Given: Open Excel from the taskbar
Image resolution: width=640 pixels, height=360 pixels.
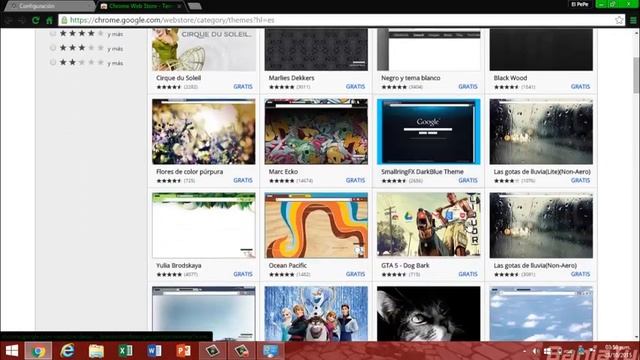Looking at the screenshot, I should [125, 351].
